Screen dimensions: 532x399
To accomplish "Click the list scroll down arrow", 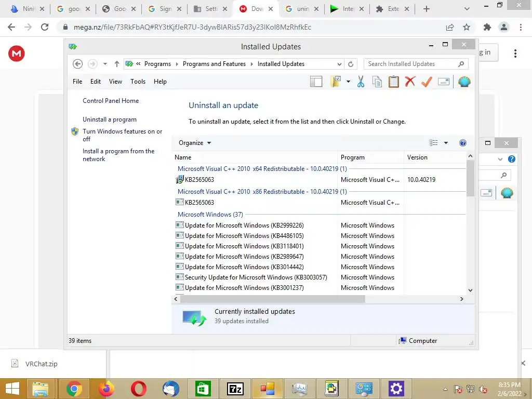I will 470,290.
